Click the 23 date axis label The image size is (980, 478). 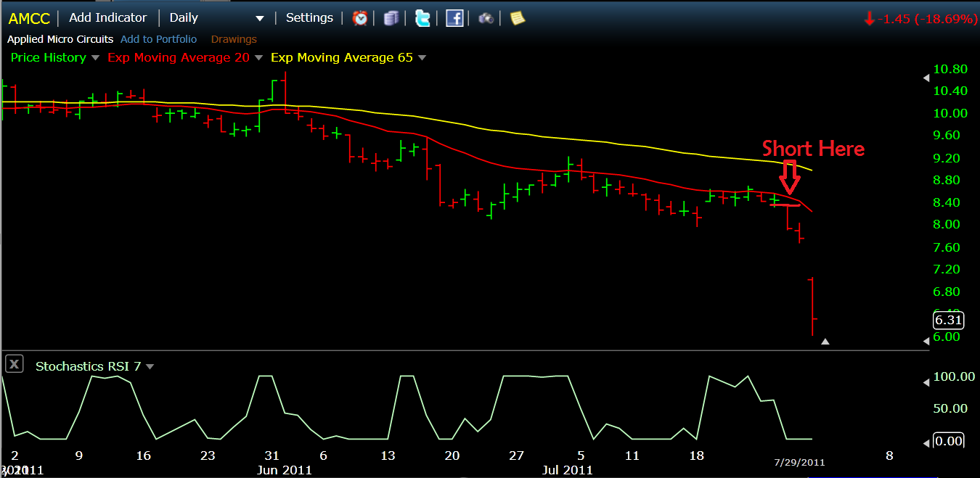pos(208,456)
